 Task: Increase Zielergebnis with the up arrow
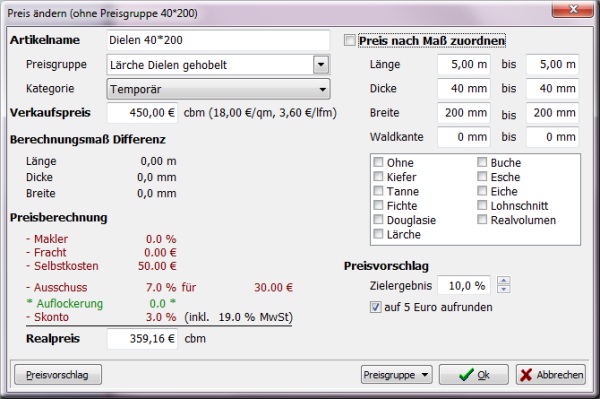[x=504, y=280]
